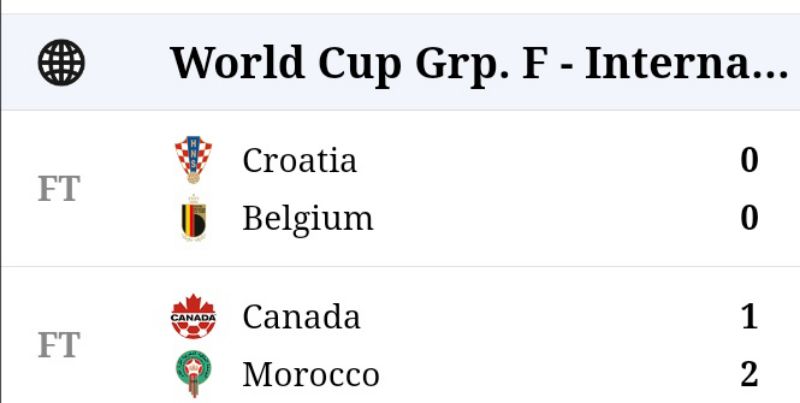The image size is (800, 403).
Task: Open Croatia's team crest
Action: coord(193,160)
